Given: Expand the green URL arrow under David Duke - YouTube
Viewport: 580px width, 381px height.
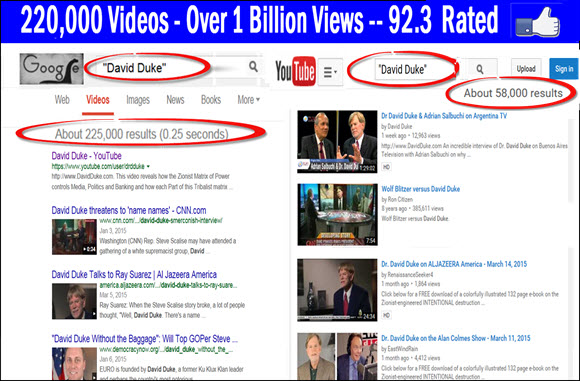Looking at the screenshot, I should tap(148, 166).
